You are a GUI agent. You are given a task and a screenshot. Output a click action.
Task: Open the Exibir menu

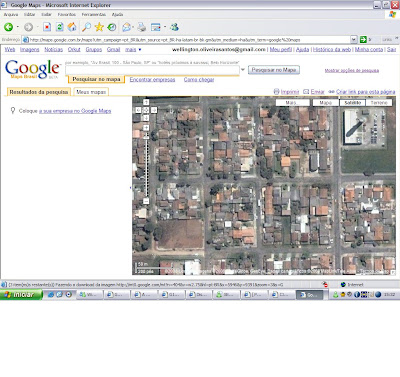click(x=47, y=15)
